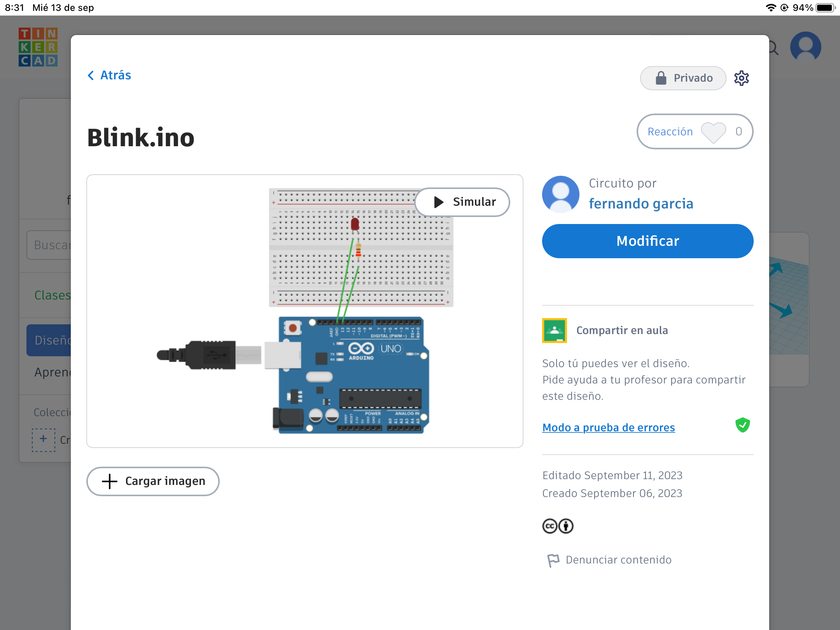Toggle the Privado privacy button
This screenshot has width=840, height=630.
pos(683,78)
